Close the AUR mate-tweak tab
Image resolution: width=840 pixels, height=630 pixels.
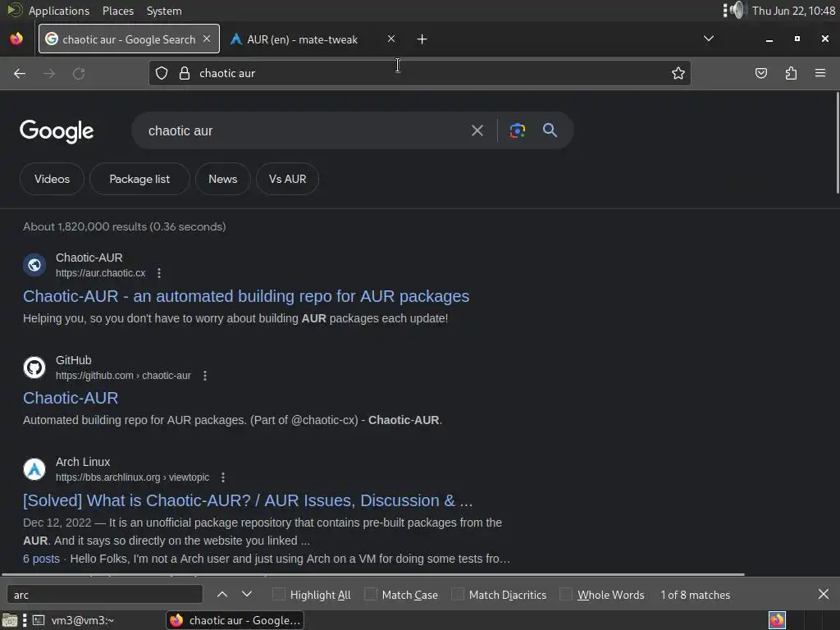coord(391,39)
